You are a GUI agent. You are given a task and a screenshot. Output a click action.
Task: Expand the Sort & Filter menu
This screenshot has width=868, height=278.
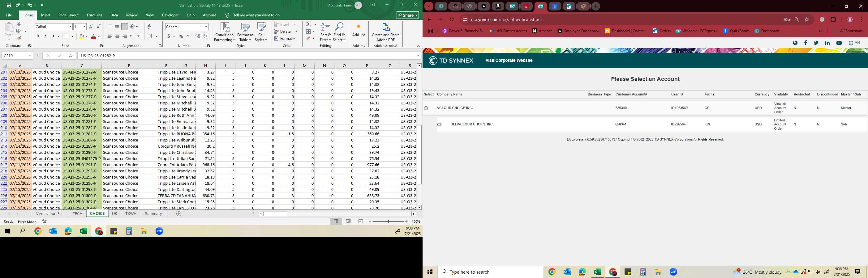325,32
